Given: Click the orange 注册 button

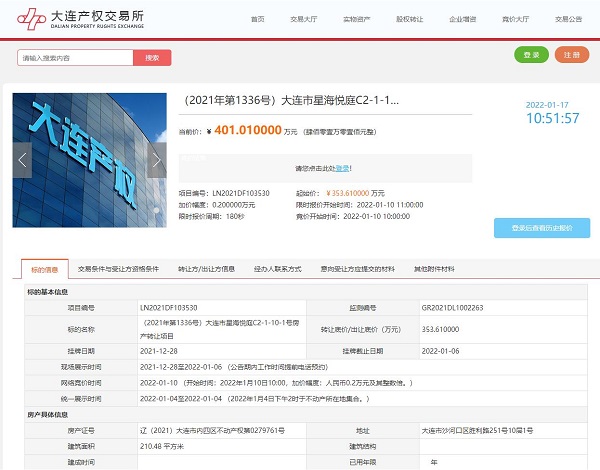Looking at the screenshot, I should [x=572, y=55].
